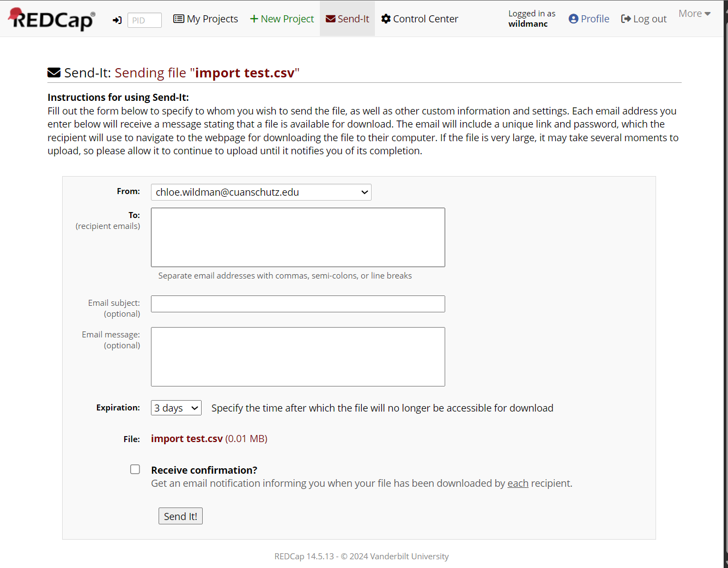Click the REDCap 14.5.13 footer link
728x568 pixels.
[305, 556]
